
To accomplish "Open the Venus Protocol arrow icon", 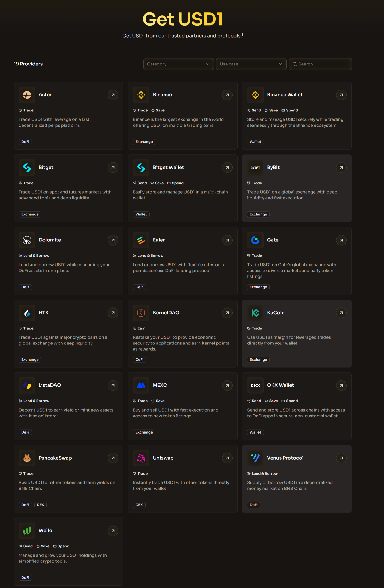I will [341, 458].
